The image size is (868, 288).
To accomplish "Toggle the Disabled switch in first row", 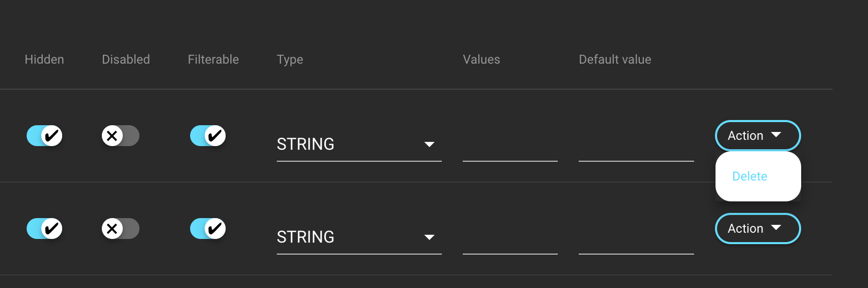I will tap(120, 136).
